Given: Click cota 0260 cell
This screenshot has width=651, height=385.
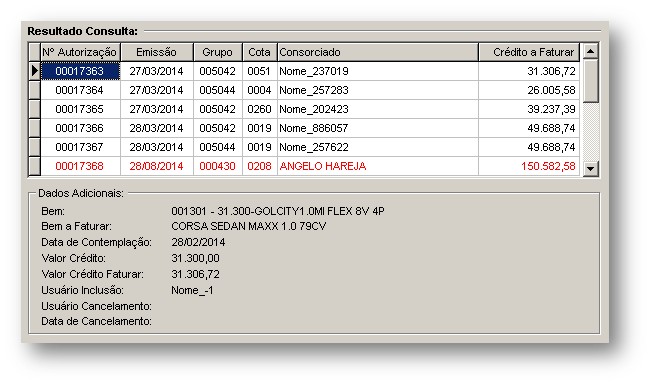Looking at the screenshot, I should (260, 109).
